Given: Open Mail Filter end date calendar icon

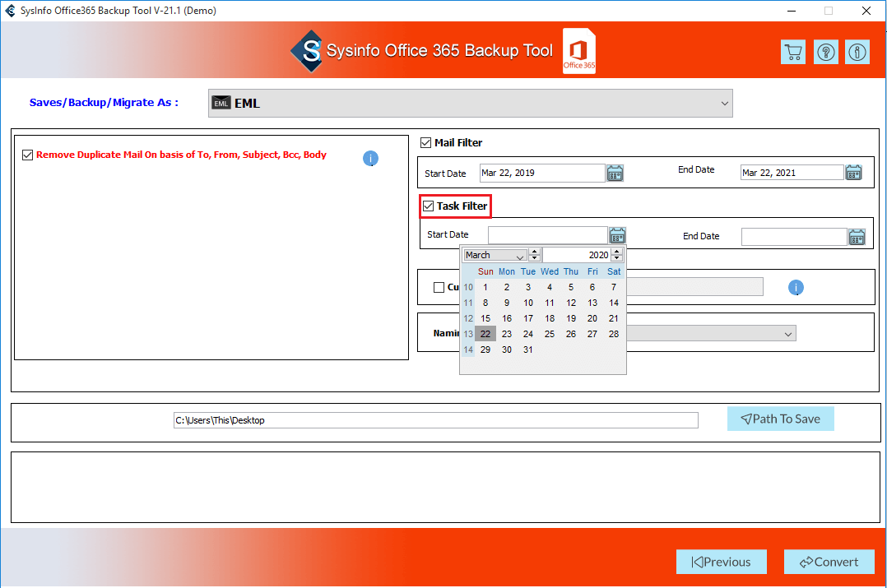Looking at the screenshot, I should (x=853, y=173).
